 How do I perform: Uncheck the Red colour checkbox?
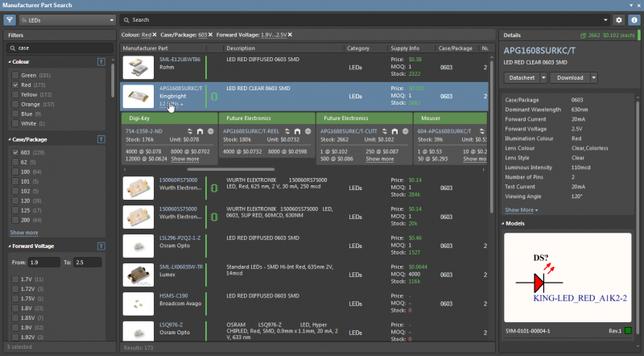tap(15, 85)
